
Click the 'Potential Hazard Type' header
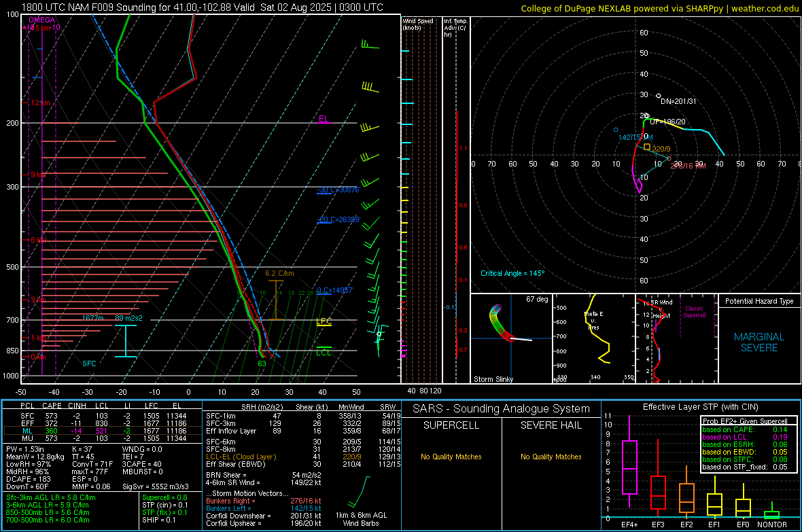[759, 301]
